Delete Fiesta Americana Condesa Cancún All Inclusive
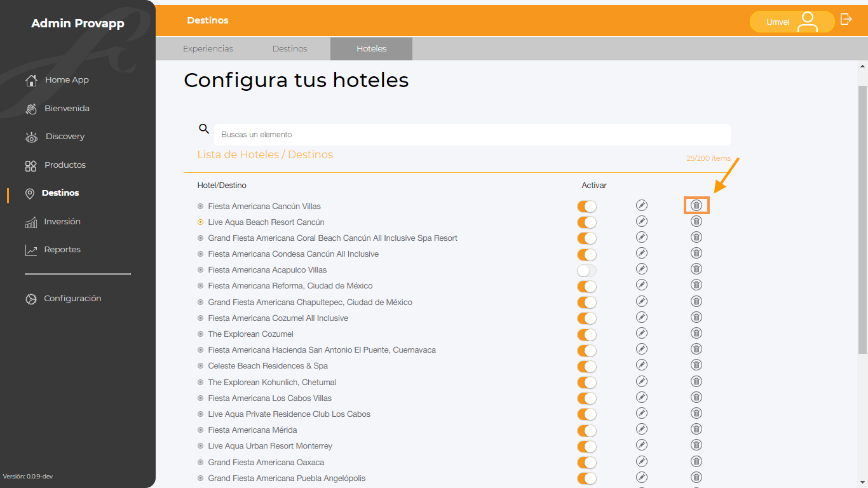This screenshot has height=488, width=868. tap(696, 253)
